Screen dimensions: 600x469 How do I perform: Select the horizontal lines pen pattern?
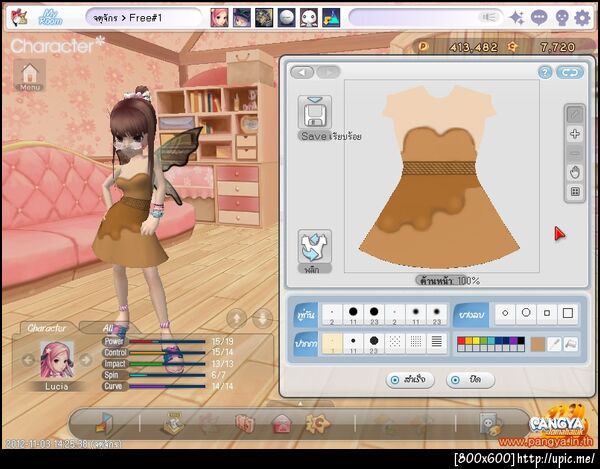tap(437, 344)
